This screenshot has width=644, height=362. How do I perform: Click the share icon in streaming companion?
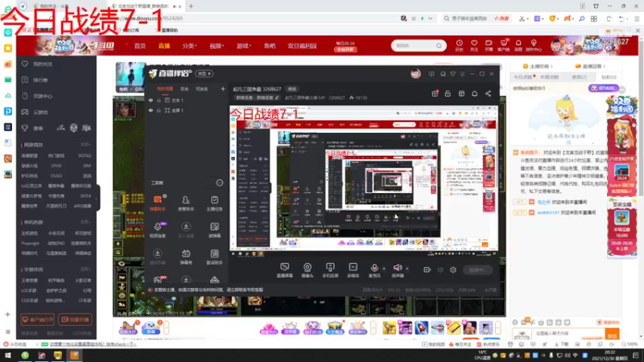[488, 93]
